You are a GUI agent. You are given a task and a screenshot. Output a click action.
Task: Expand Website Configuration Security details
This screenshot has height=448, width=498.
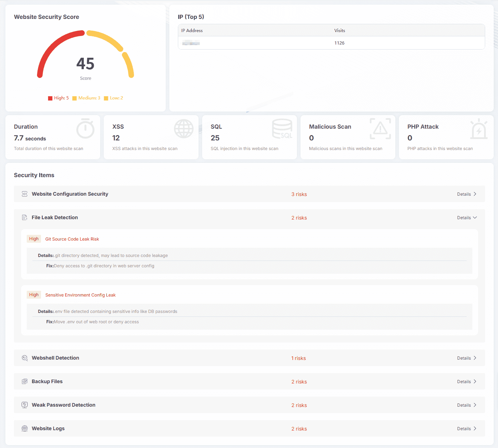point(467,194)
